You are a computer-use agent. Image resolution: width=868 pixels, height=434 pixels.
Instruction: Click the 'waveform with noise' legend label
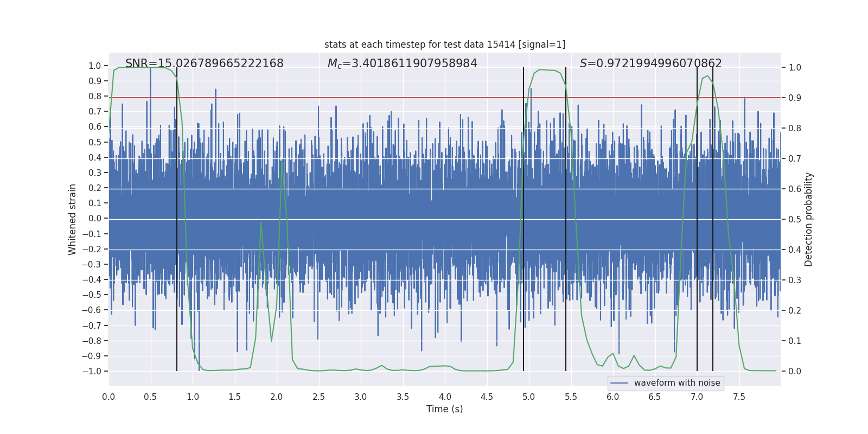click(x=677, y=383)
